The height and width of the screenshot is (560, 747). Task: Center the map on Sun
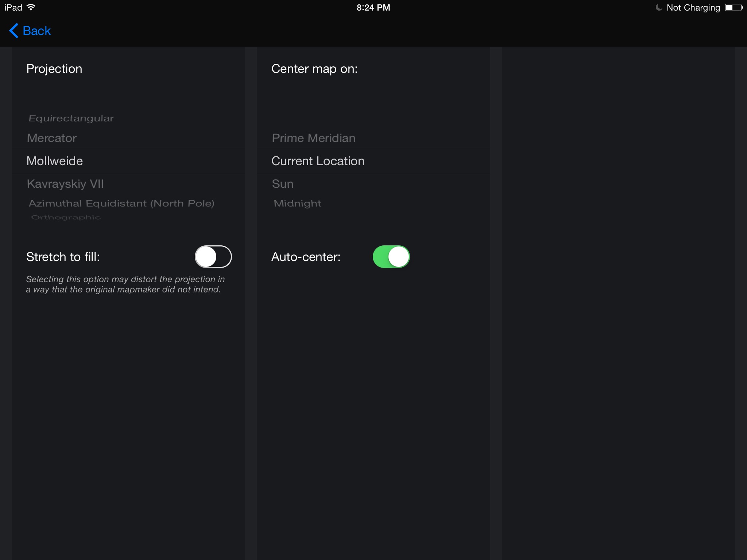283,184
